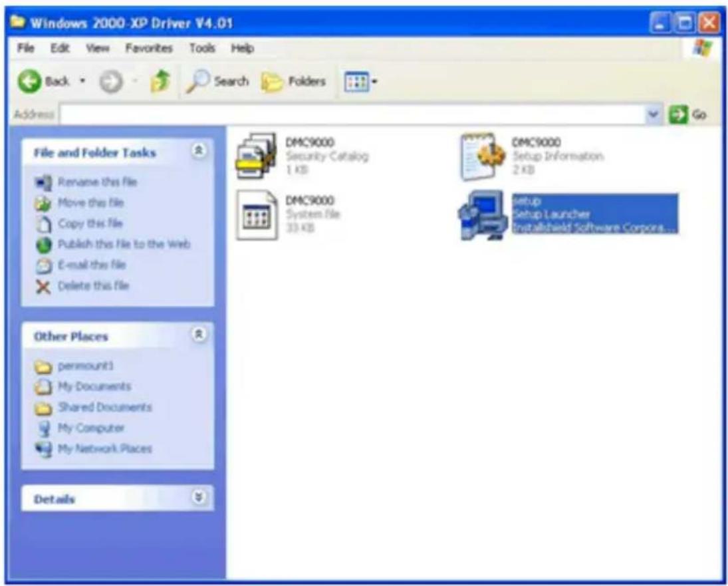This screenshot has height=586, width=728.
Task: Click the Move this file icon
Action: tap(43, 204)
